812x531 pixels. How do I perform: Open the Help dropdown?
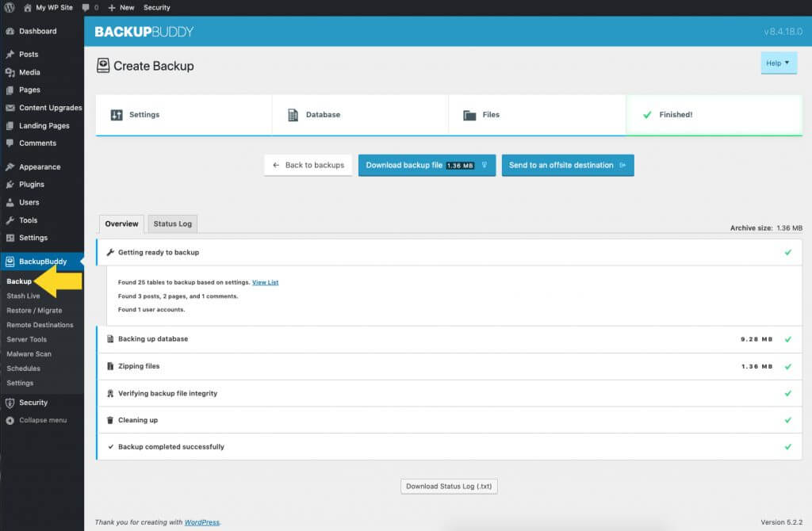(x=779, y=63)
